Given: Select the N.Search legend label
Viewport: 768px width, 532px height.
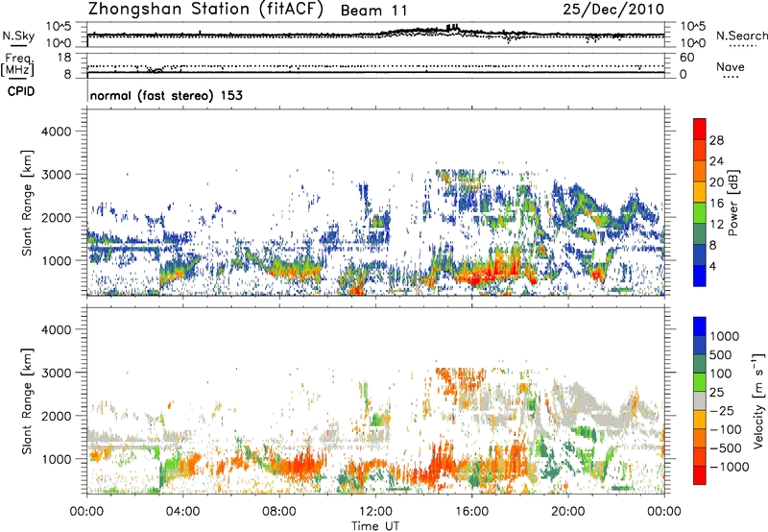Looking at the screenshot, I should (x=742, y=36).
